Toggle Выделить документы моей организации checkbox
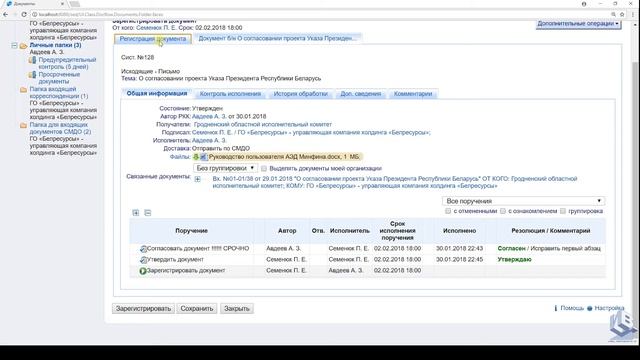 point(264,168)
